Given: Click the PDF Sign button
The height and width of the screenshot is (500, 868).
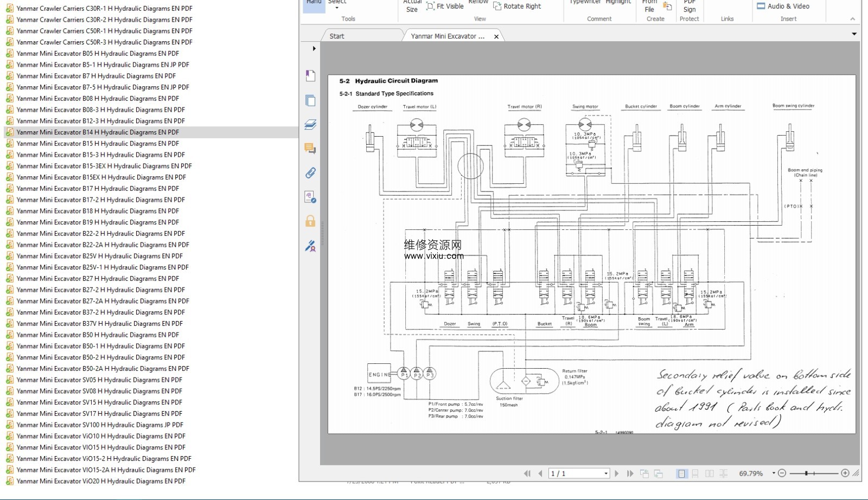Looking at the screenshot, I should (x=690, y=7).
